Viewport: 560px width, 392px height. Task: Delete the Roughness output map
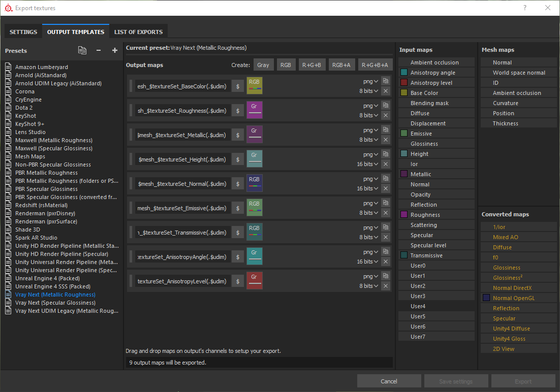pos(386,115)
